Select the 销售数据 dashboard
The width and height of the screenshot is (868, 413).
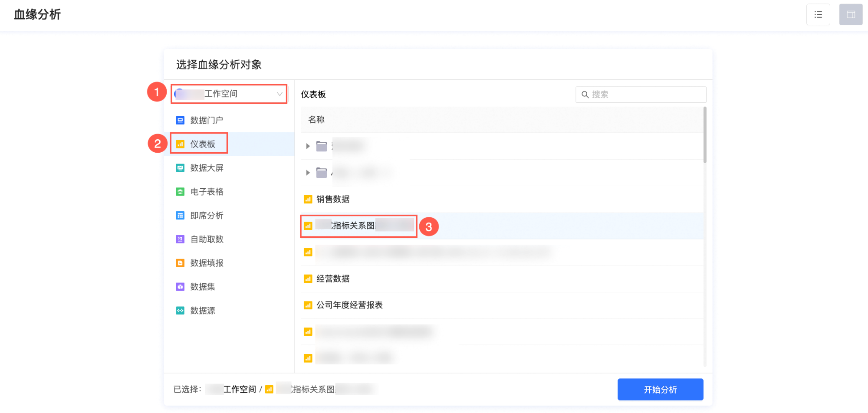[333, 199]
